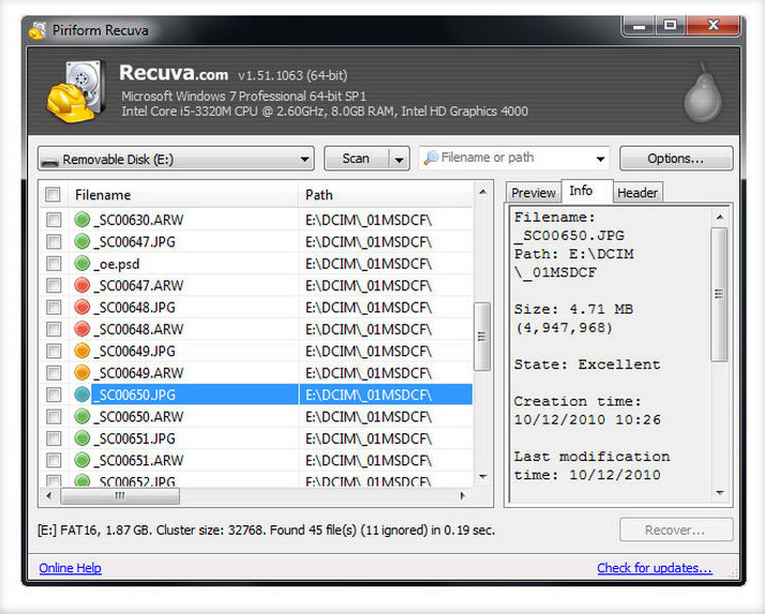Switch to the Header tab

[637, 193]
